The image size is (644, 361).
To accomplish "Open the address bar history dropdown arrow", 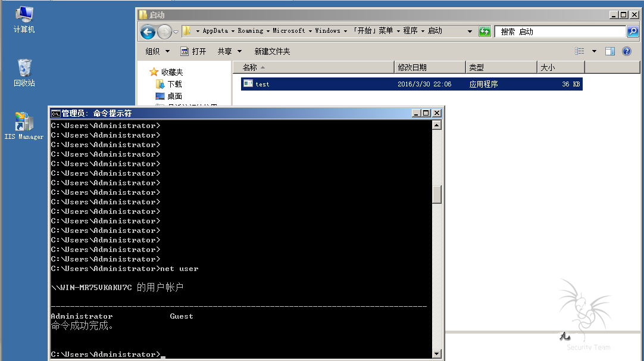I will click(470, 31).
